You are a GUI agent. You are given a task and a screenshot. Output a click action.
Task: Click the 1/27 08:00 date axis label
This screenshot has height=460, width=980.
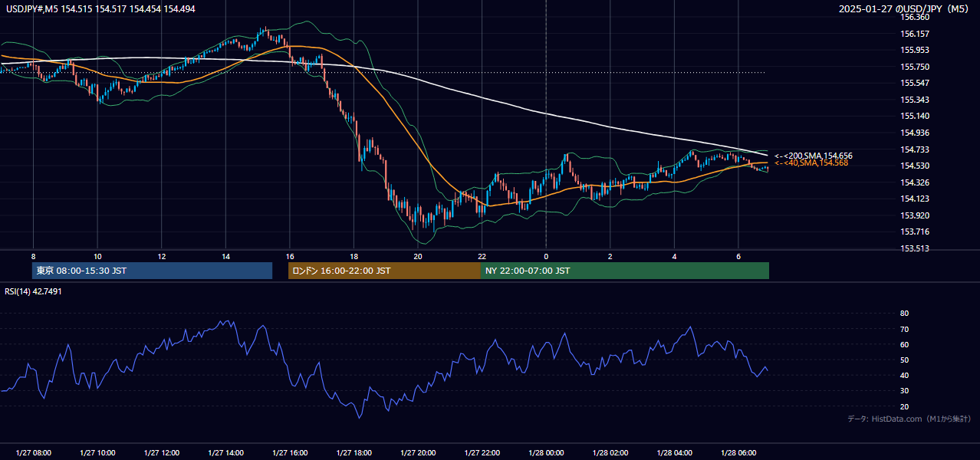[x=33, y=453]
